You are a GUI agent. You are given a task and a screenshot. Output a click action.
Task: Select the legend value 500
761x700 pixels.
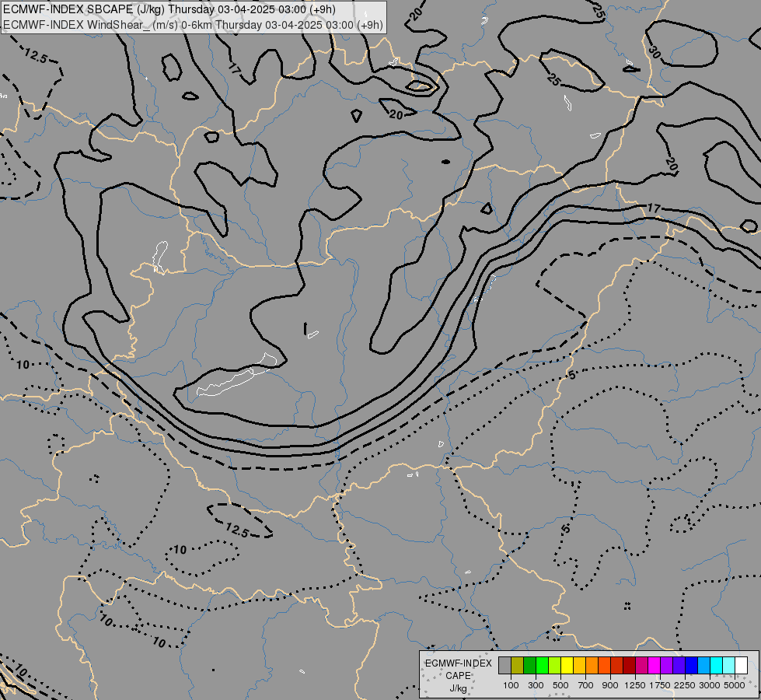pyautogui.click(x=560, y=685)
